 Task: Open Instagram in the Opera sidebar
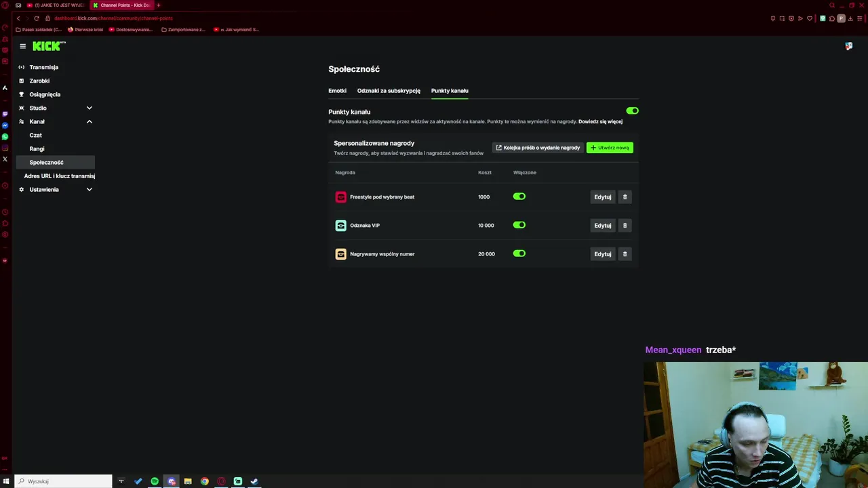point(5,148)
